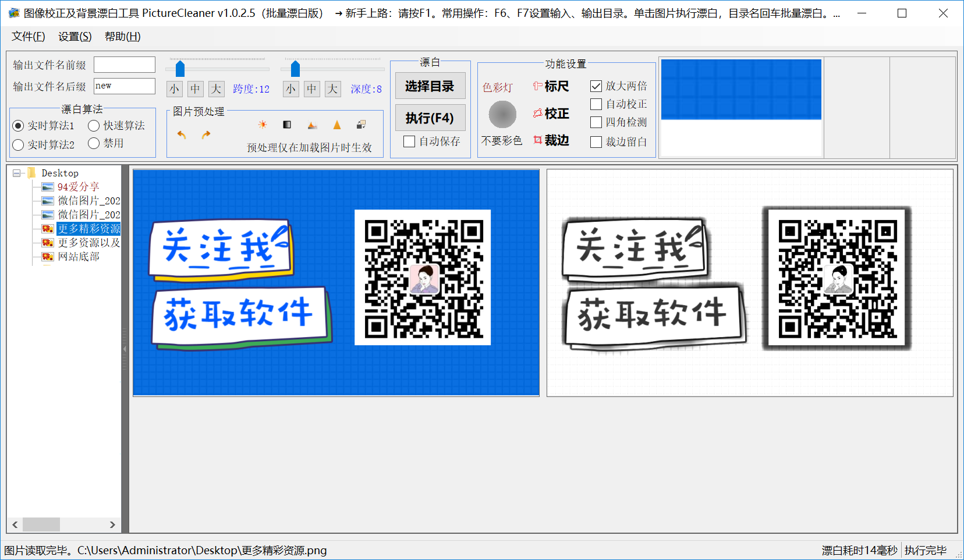The height and width of the screenshot is (560, 964).
Task: Select the second 微信图片_202 file
Action: coord(88,215)
